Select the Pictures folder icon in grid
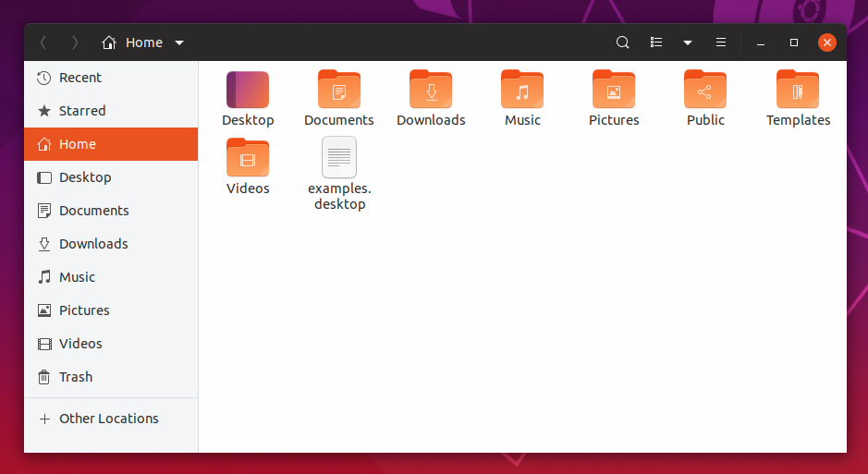The height and width of the screenshot is (474, 868). tap(614, 91)
